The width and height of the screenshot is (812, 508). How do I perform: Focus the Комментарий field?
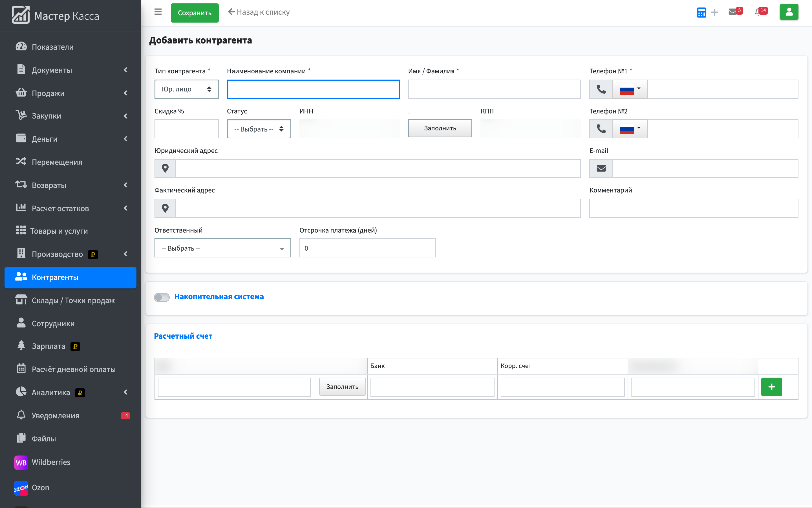pyautogui.click(x=694, y=208)
